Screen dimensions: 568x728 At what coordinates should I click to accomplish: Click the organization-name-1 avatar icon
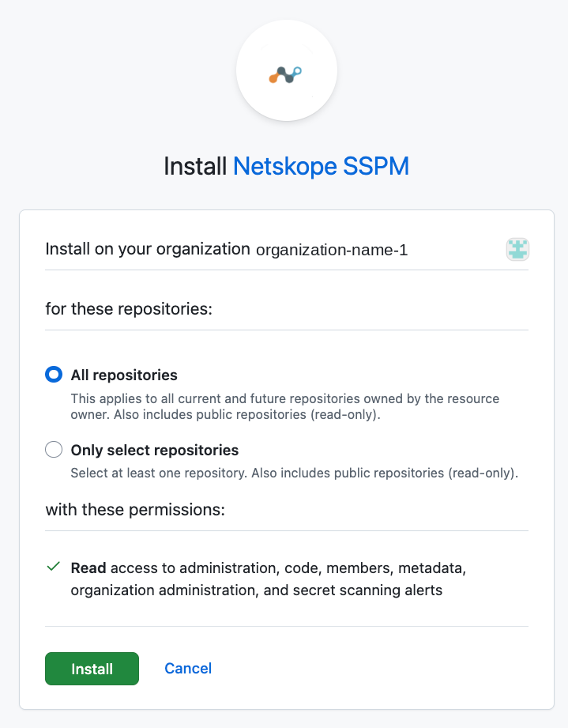[517, 249]
